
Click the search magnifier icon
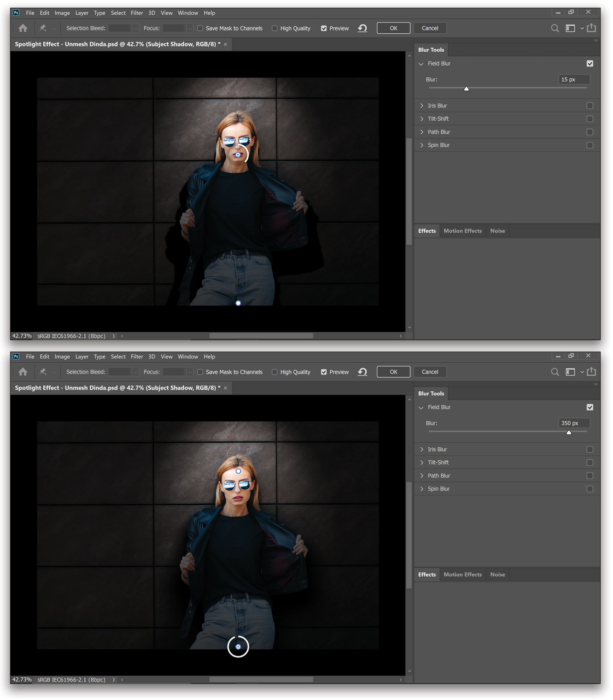555,28
